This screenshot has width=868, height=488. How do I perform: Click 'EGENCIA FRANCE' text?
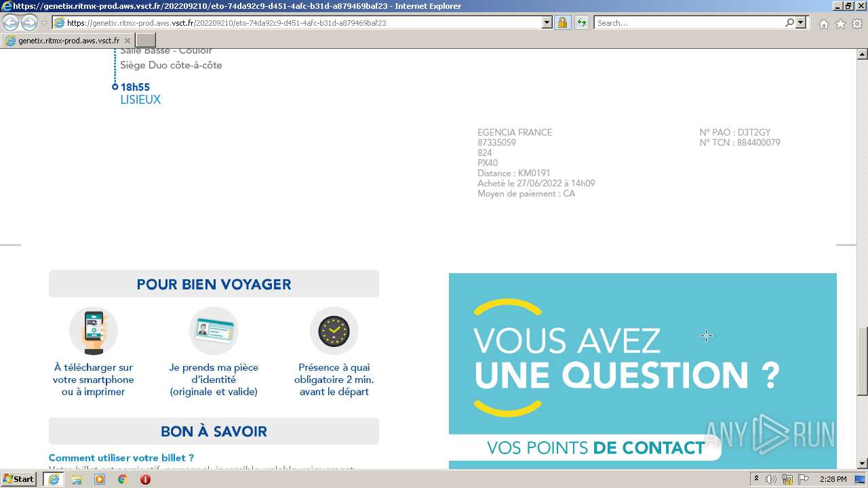(x=515, y=132)
